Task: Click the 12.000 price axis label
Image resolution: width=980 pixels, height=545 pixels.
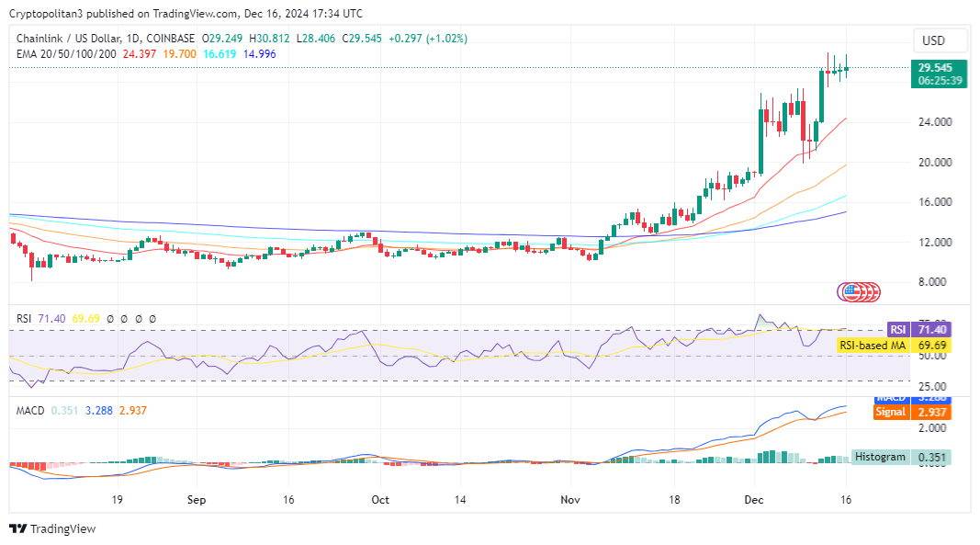Action: tap(935, 242)
